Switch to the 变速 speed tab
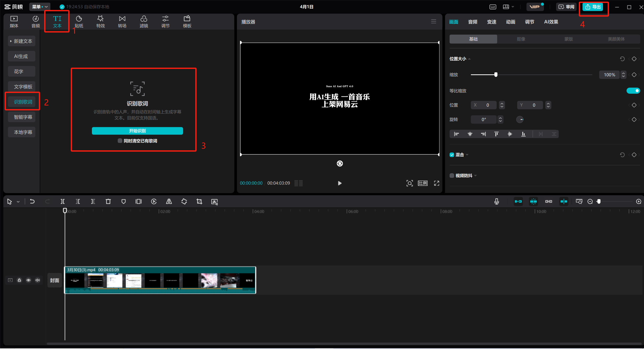The width and height of the screenshot is (644, 349). point(492,22)
